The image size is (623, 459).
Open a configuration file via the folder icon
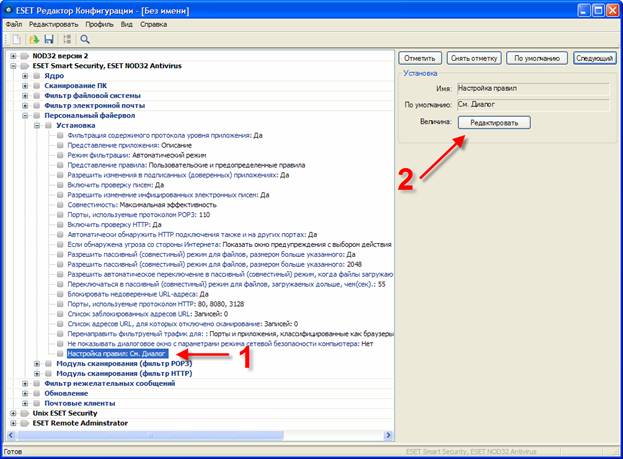coord(33,39)
